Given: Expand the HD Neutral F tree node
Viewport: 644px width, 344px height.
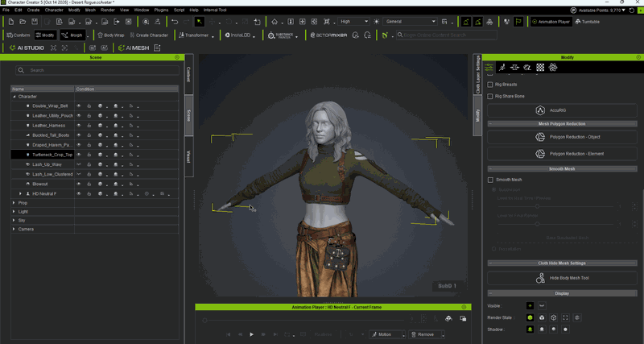Looking at the screenshot, I should [20, 193].
